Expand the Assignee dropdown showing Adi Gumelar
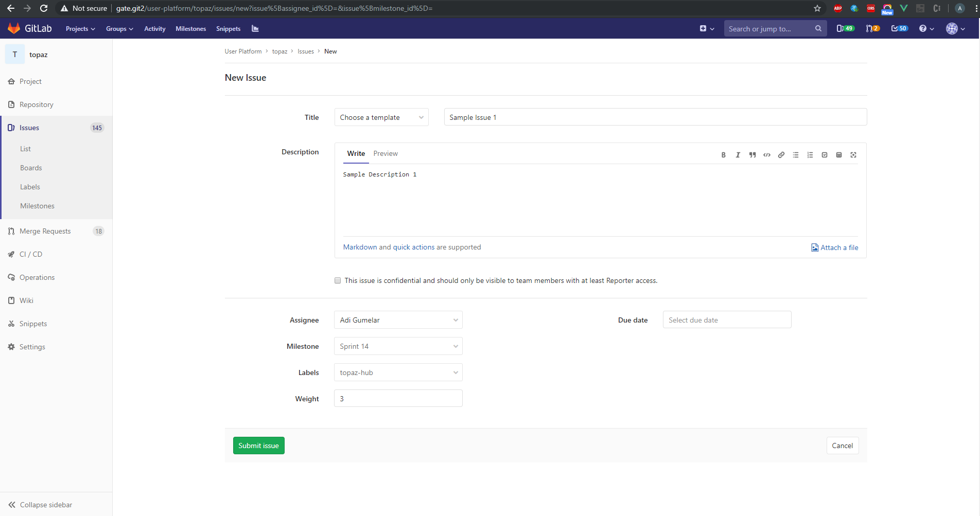 pyautogui.click(x=398, y=320)
